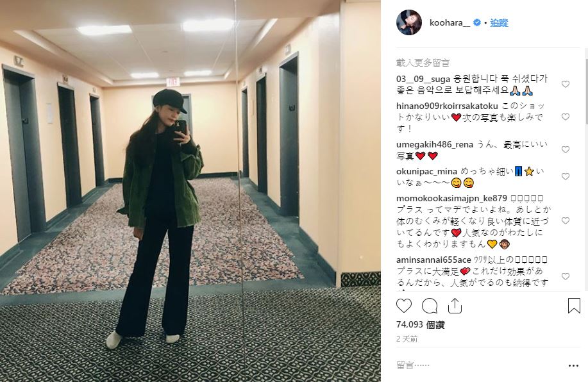588x382 pixels.
Task: Follow the account with 追蹤
Action: point(499,23)
